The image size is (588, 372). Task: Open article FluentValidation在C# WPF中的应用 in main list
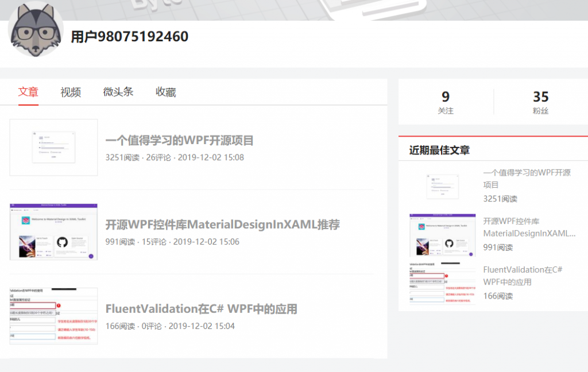click(202, 309)
